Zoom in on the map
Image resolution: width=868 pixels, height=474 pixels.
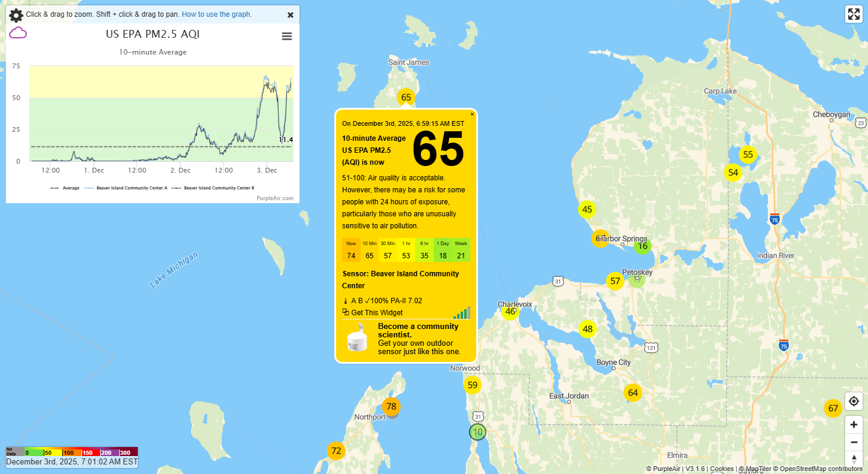[854, 424]
